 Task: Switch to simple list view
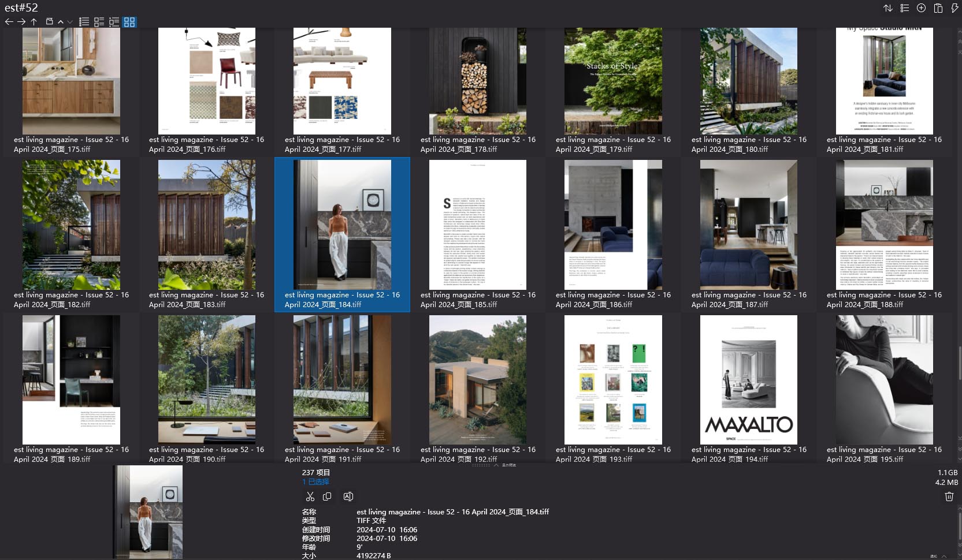coord(84,22)
